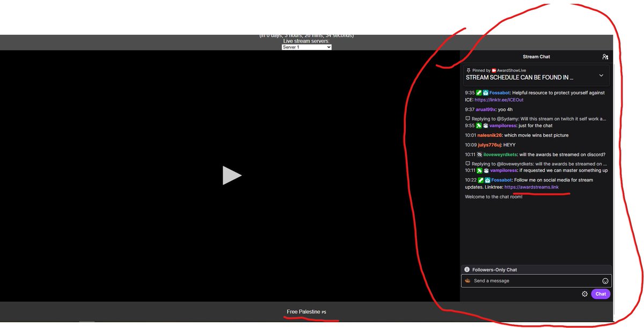Viewport: 644px width, 328px height.
Task: Click the reply icon beside Replying to @Sydamy
Action: point(468,119)
